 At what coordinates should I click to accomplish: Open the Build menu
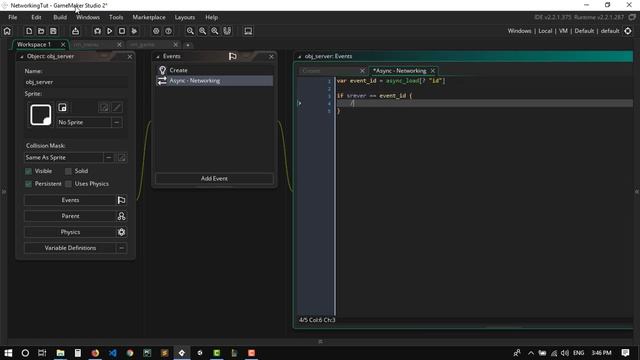pyautogui.click(x=60, y=17)
